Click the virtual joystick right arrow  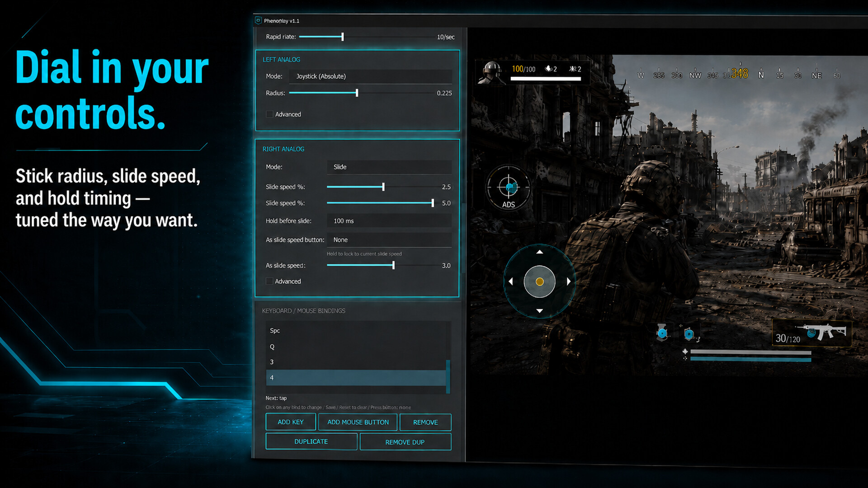[569, 282]
